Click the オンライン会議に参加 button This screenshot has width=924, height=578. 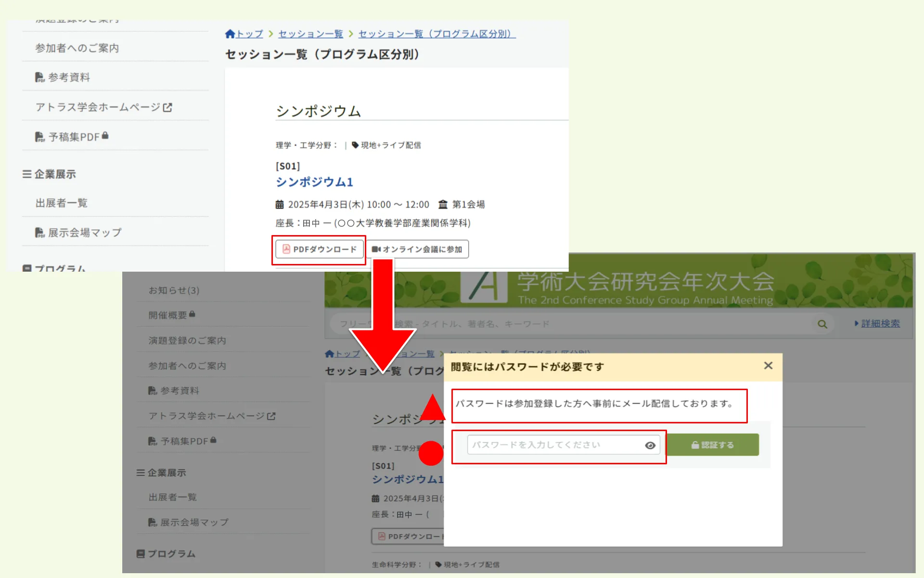point(418,249)
